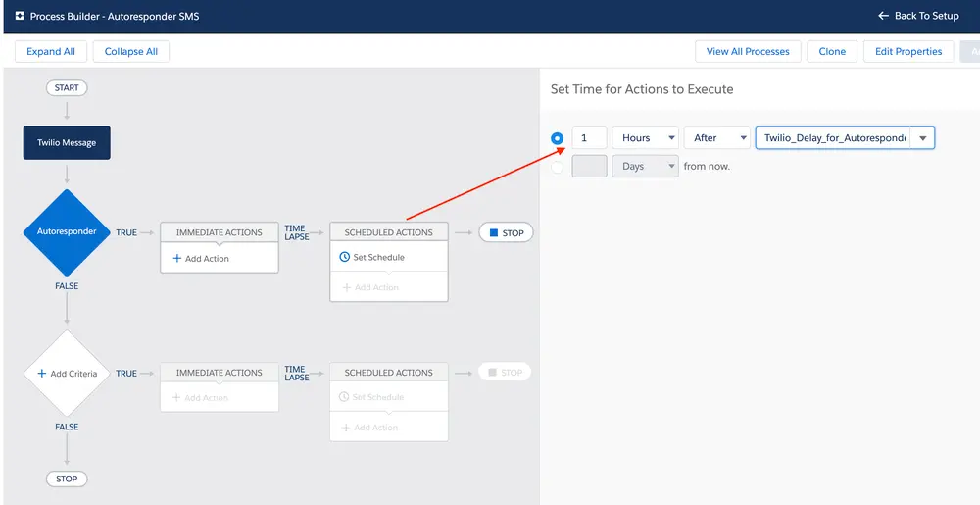Click the Twilio_Delay_for_Autoresponder combo box text
This screenshot has height=505, width=980.
(x=834, y=138)
